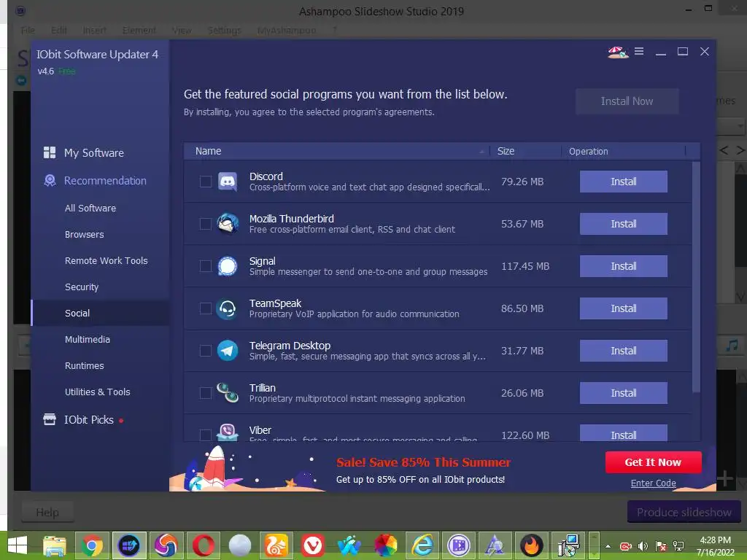Click the Trillian app icon

click(228, 393)
